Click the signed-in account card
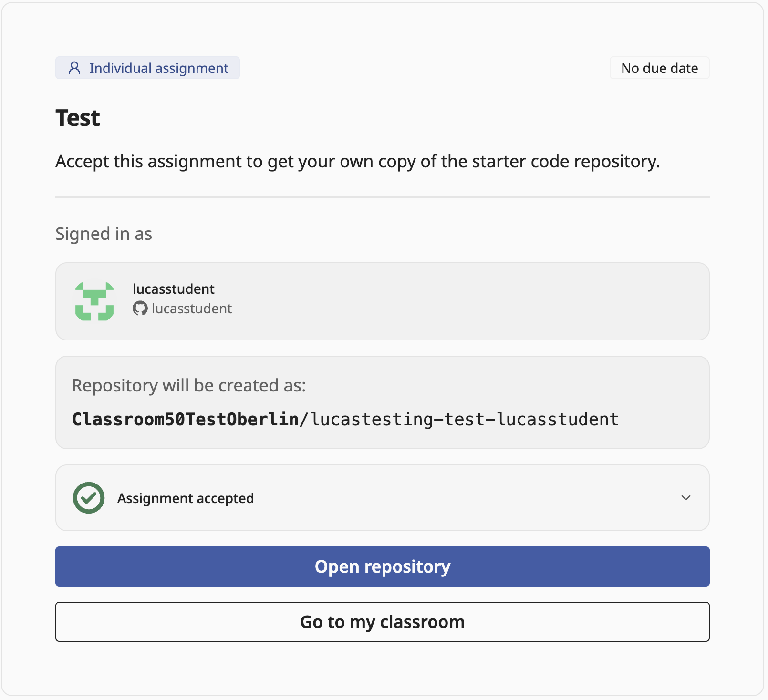Screen dimensions: 768x700 click(x=383, y=301)
